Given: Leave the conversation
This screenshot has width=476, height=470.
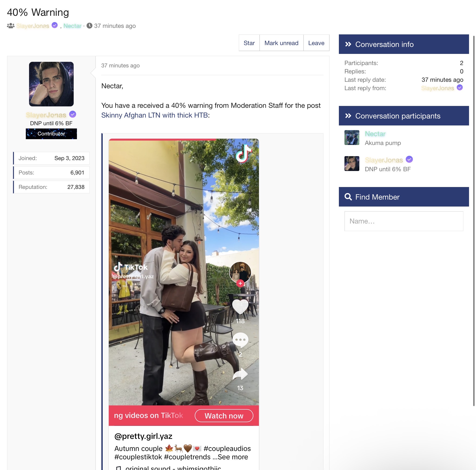Looking at the screenshot, I should click(316, 43).
